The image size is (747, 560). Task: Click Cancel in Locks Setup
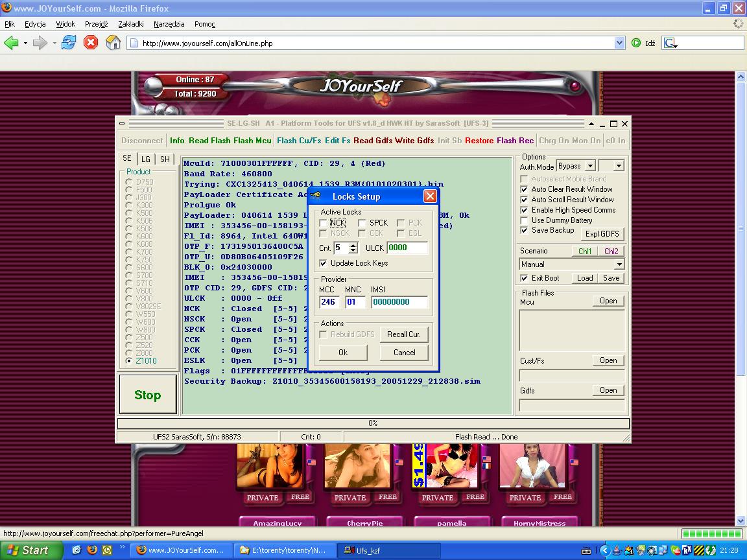click(404, 353)
